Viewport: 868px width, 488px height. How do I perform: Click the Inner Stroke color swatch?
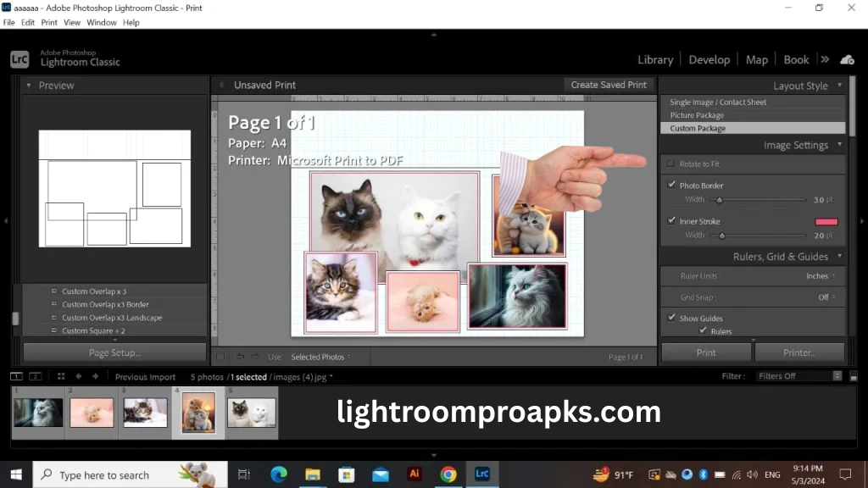coord(826,220)
